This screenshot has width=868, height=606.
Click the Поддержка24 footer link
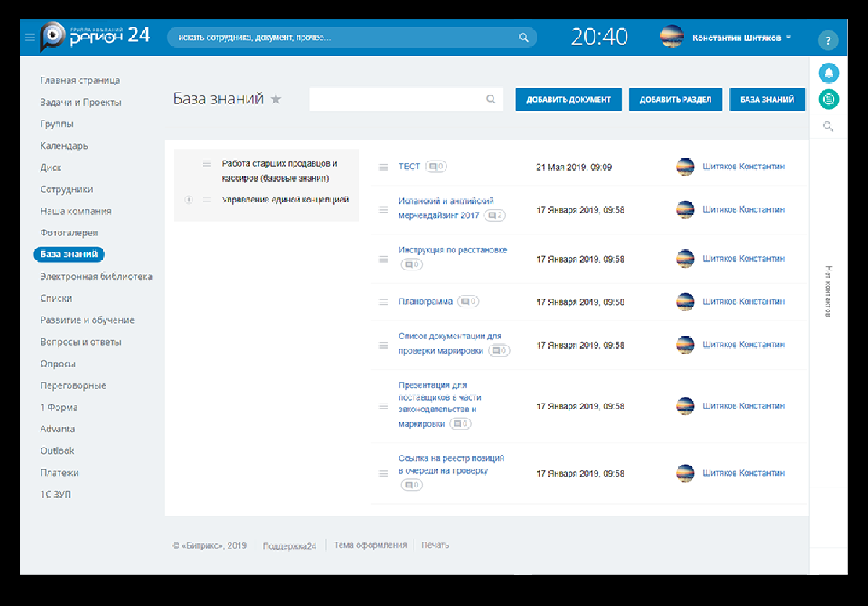[289, 546]
